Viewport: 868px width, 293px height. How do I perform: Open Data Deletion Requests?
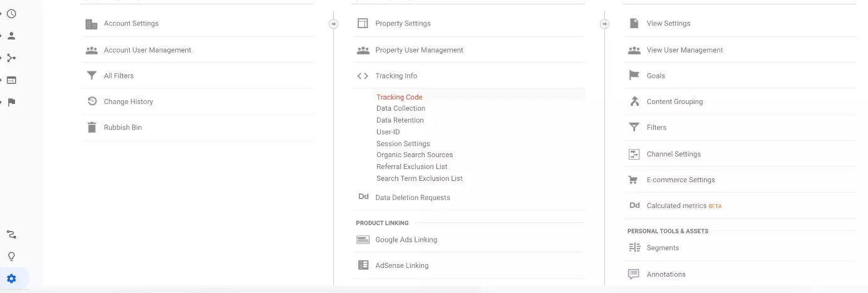coord(413,197)
